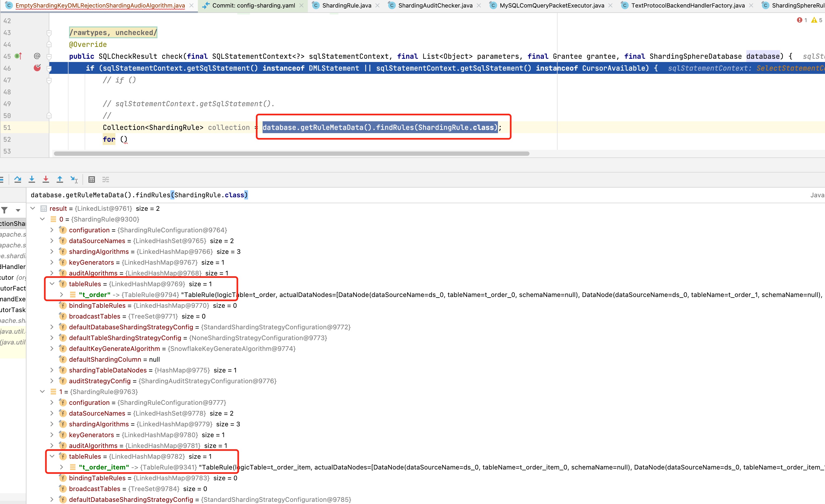The image size is (825, 504).
Task: Click the error count indicator in editor
Action: click(x=802, y=20)
